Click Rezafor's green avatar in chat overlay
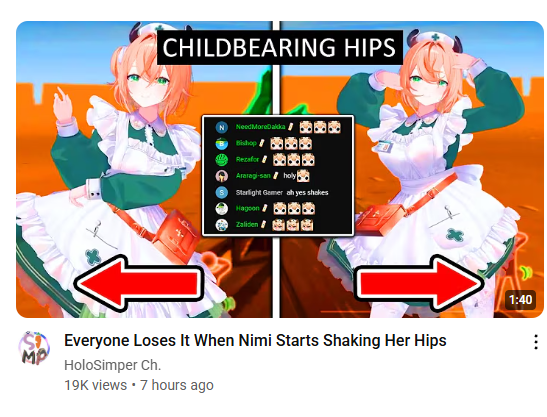Image resolution: width=547 pixels, height=417 pixels. tap(222, 160)
